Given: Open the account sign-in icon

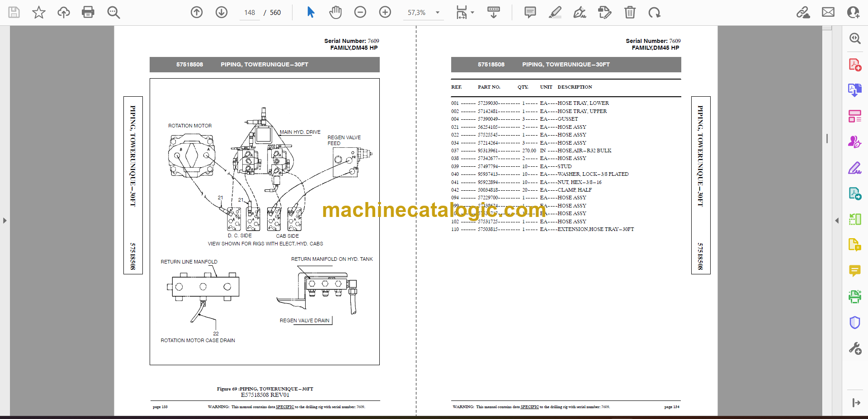Looking at the screenshot, I should click(x=853, y=12).
